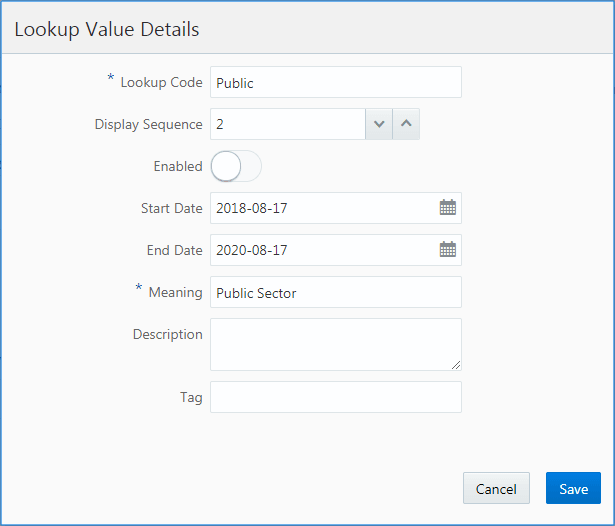This screenshot has height=526, width=615.
Task: Click the Lookup Value Details dialog title
Action: [107, 30]
